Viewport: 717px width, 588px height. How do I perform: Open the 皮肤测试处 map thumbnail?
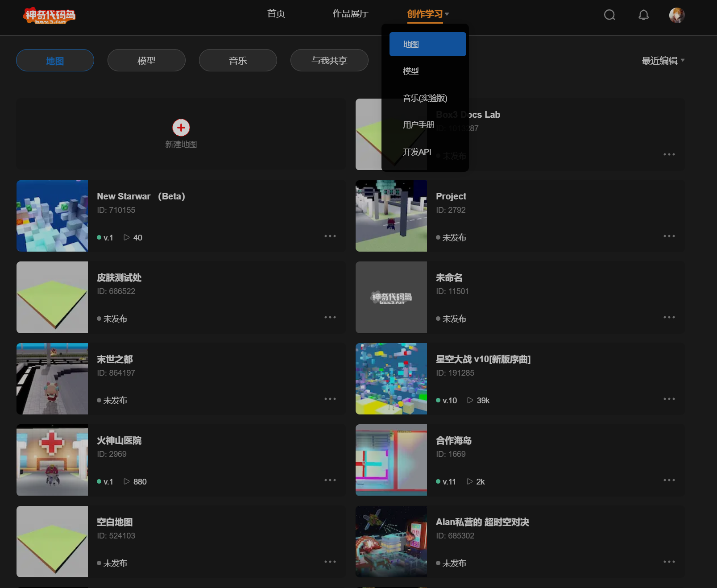point(52,297)
